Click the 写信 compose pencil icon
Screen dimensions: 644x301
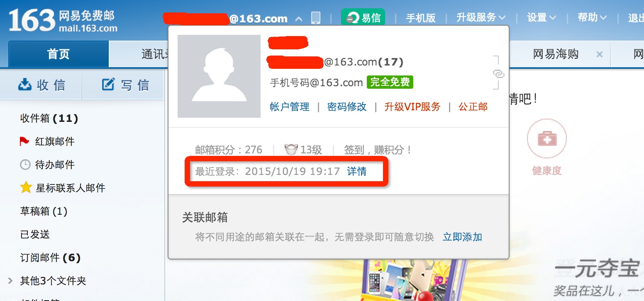pyautogui.click(x=108, y=85)
